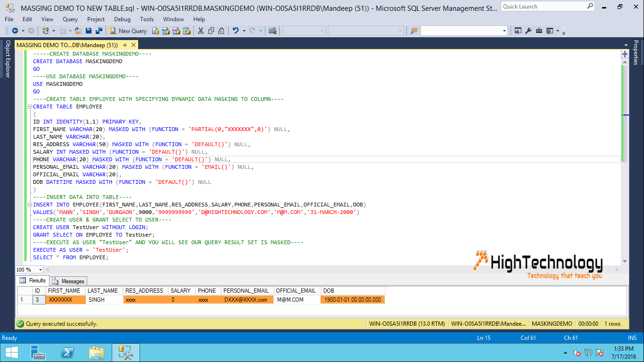Screen dimensions: 644x362
Task: Click the Redo arrow icon
Action: coord(253,31)
